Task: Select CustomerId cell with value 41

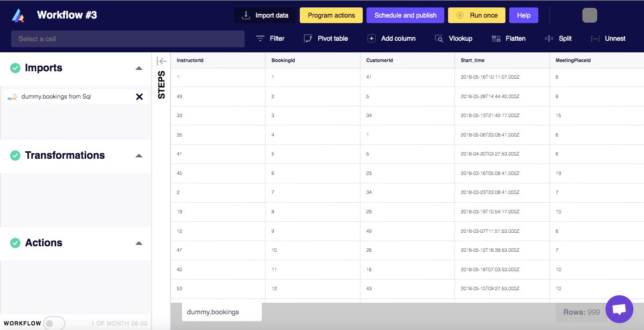Action: 408,77
